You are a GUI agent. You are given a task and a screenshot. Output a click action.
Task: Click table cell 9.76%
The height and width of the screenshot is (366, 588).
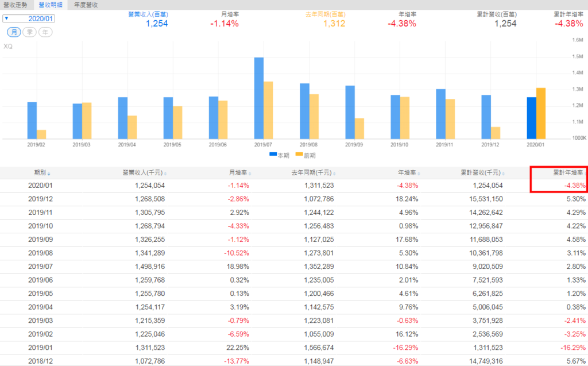click(x=409, y=307)
